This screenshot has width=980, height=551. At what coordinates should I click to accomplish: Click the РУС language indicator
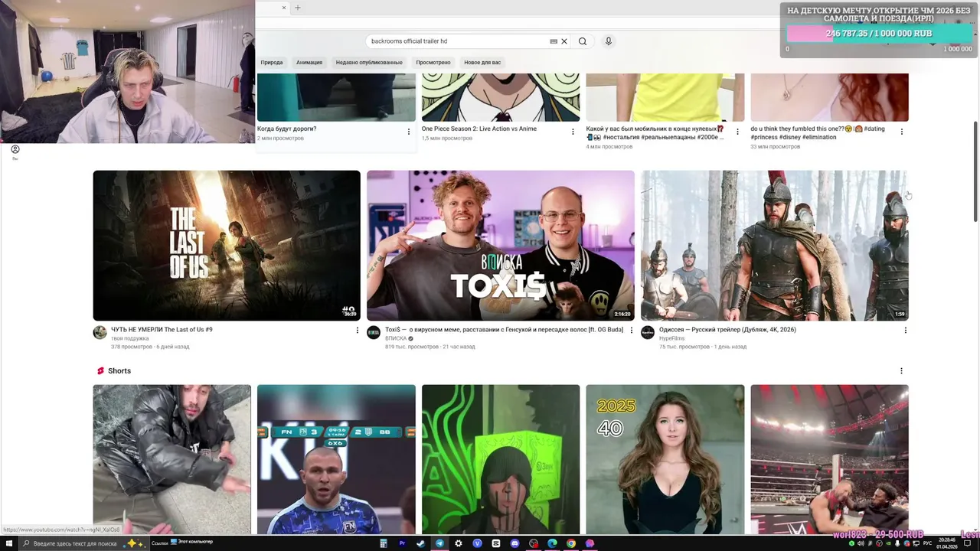point(927,543)
